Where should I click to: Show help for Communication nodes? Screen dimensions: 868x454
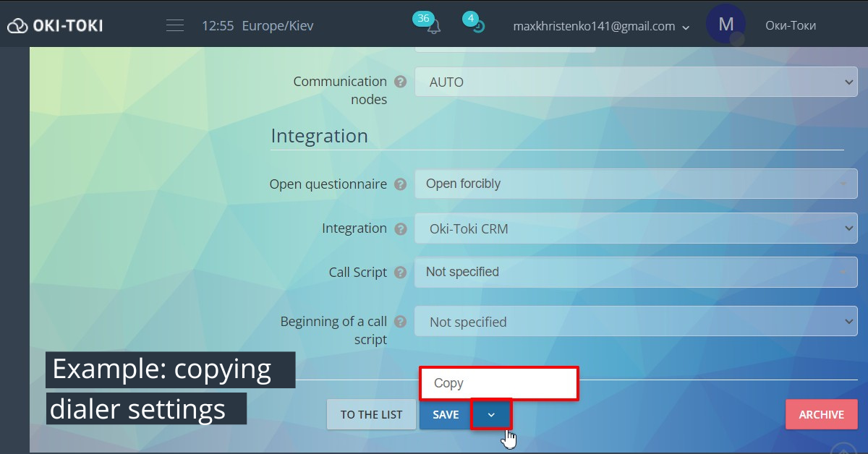coord(400,82)
